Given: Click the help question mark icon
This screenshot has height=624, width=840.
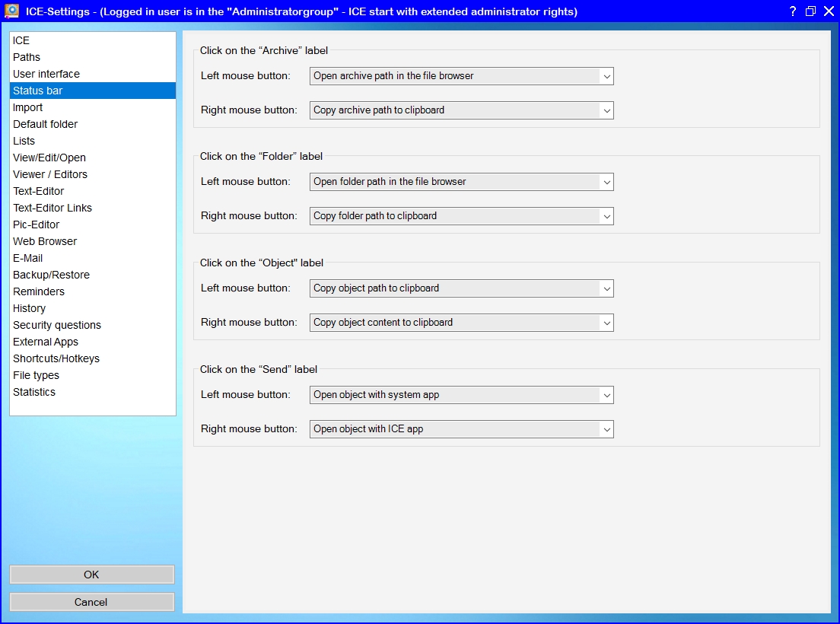Looking at the screenshot, I should [792, 11].
